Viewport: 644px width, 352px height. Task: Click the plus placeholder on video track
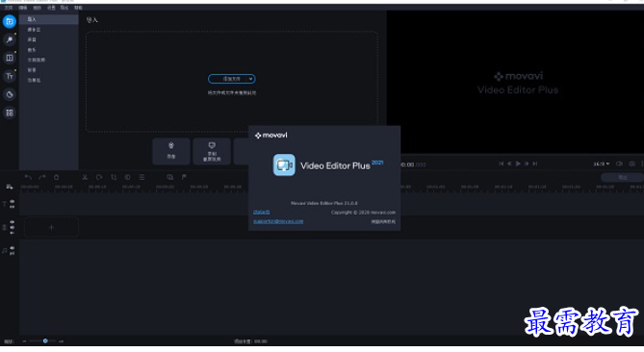coord(51,227)
